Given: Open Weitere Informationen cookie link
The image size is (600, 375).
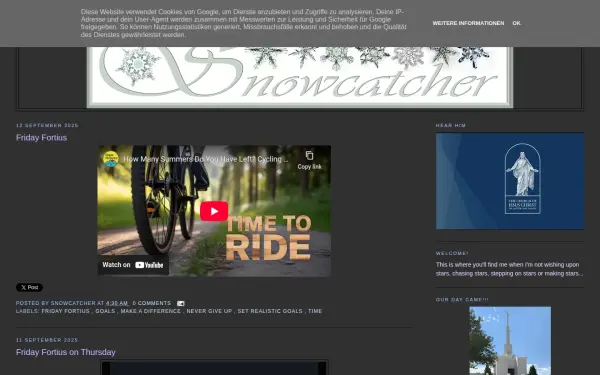Looking at the screenshot, I should tap(468, 23).
